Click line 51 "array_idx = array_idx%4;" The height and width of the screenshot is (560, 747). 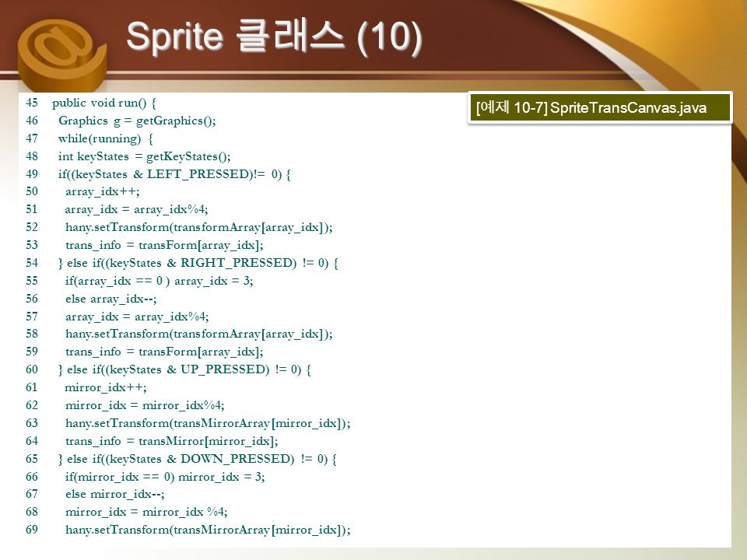click(x=137, y=209)
